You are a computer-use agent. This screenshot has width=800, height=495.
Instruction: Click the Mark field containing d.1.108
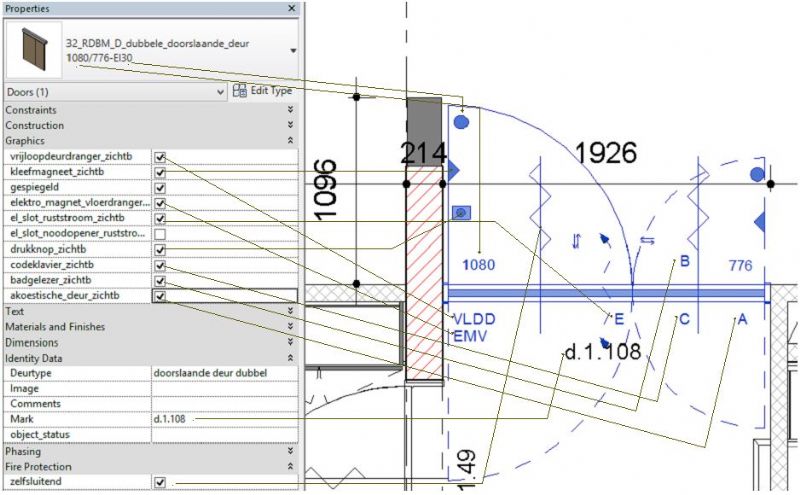tap(222, 419)
